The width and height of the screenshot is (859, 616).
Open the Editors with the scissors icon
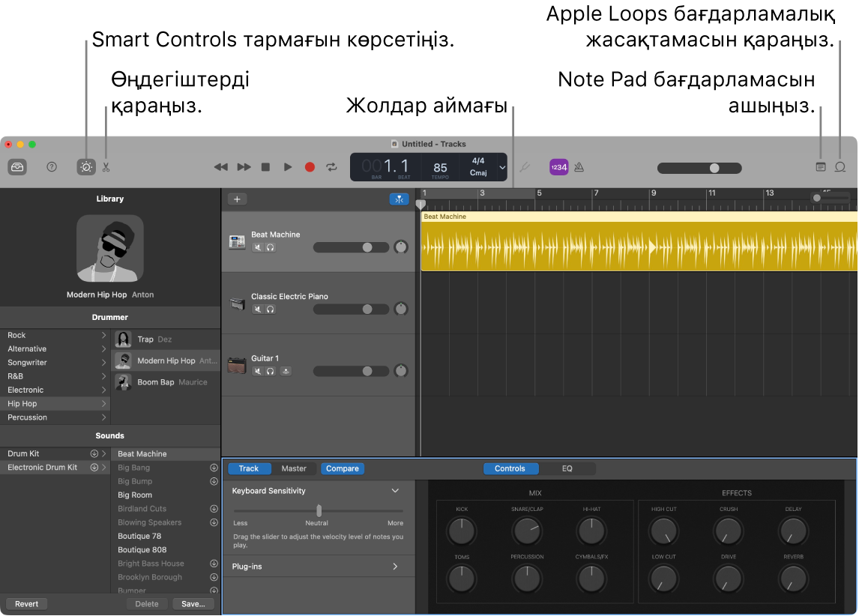(106, 166)
